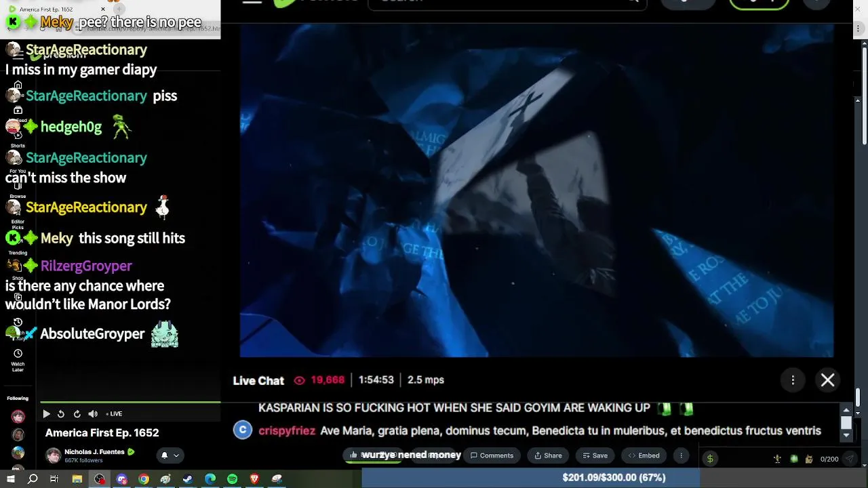The height and width of the screenshot is (488, 868).
Task: Select the green gem chat emote
Action: click(793, 459)
